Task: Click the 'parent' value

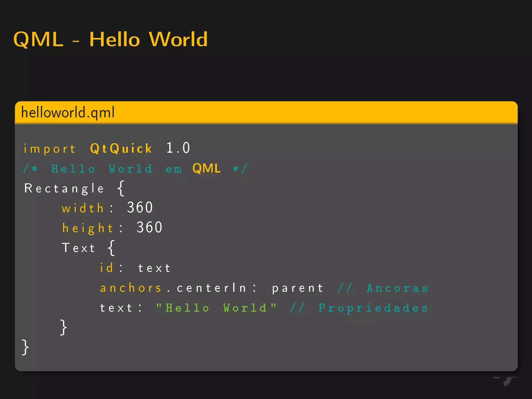Action: [x=297, y=289]
